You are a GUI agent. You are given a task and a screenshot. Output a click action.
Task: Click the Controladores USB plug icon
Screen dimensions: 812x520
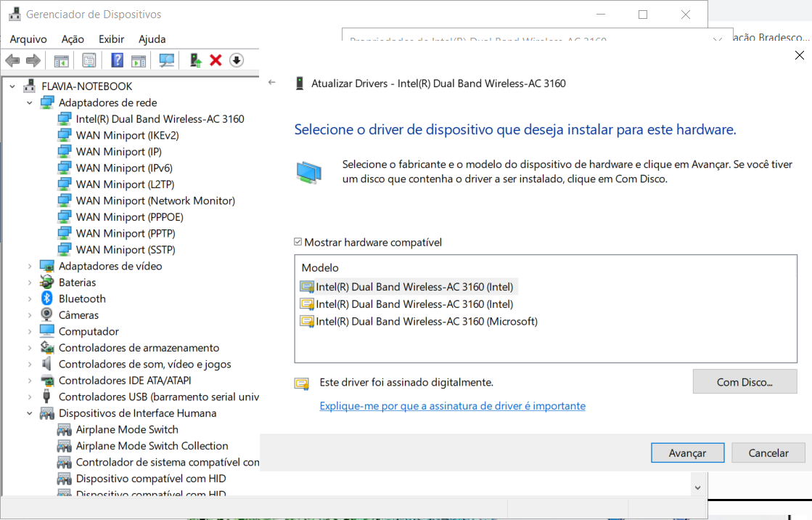(x=47, y=397)
